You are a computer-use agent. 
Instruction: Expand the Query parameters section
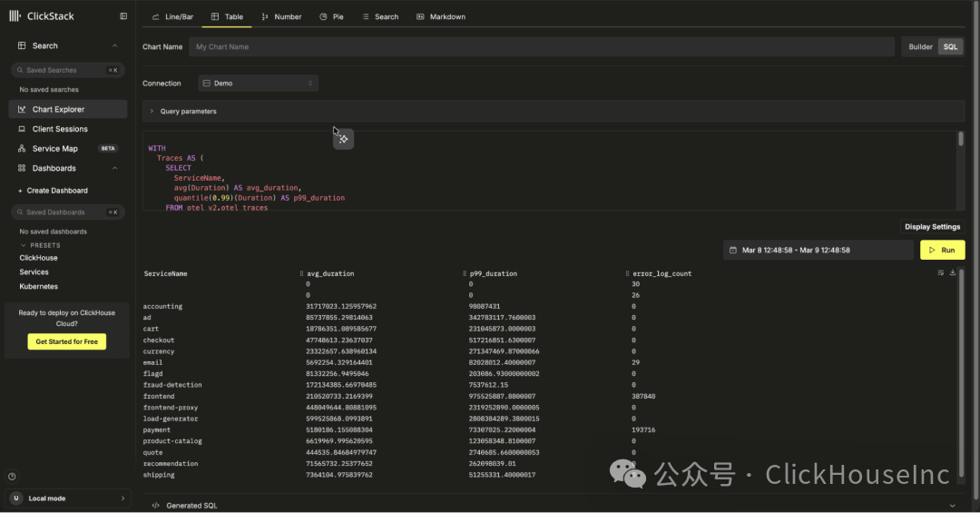click(x=554, y=112)
